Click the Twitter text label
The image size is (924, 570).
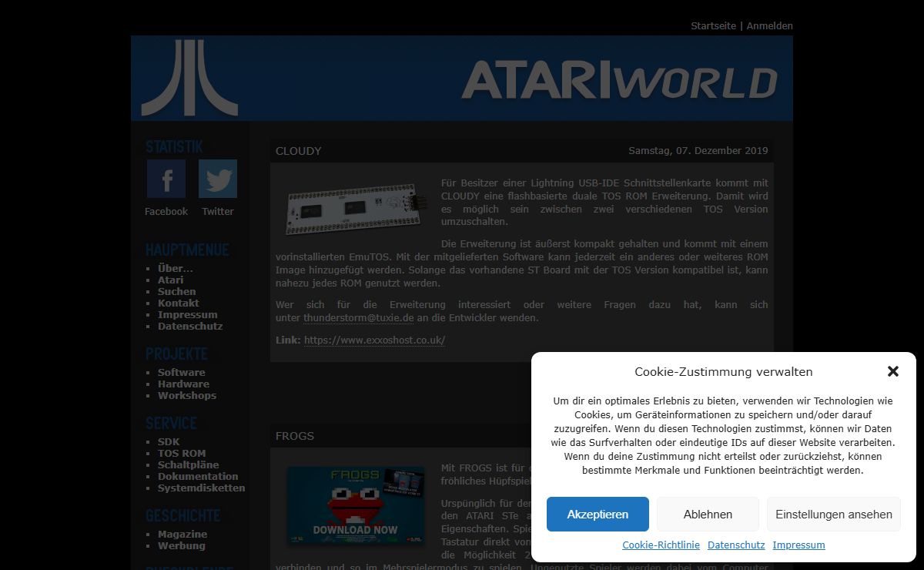pyautogui.click(x=218, y=211)
